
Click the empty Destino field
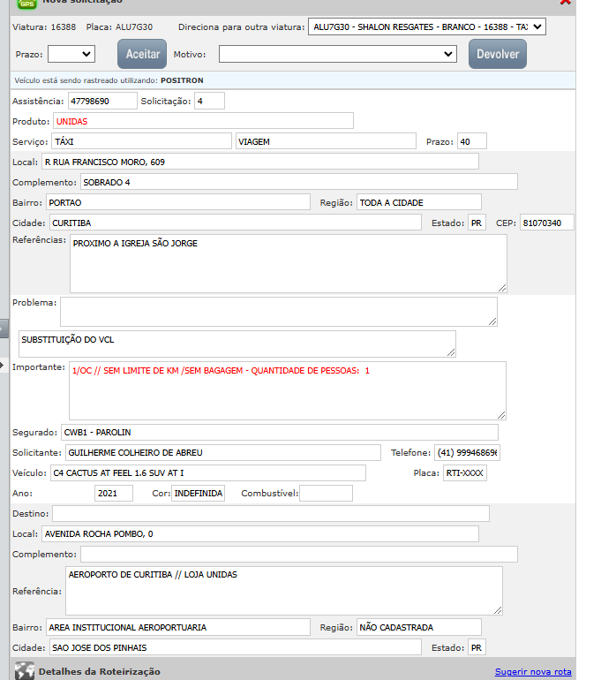click(x=271, y=513)
